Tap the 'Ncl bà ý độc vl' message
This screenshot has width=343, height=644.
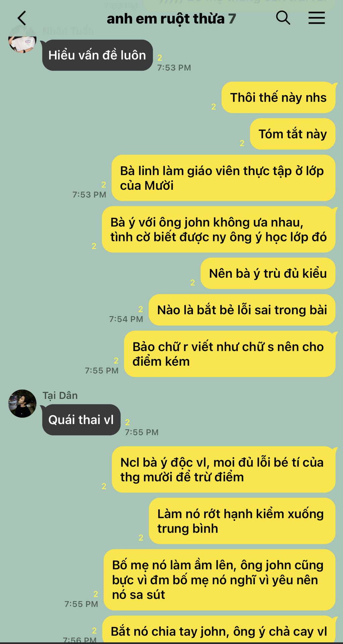[x=223, y=470]
